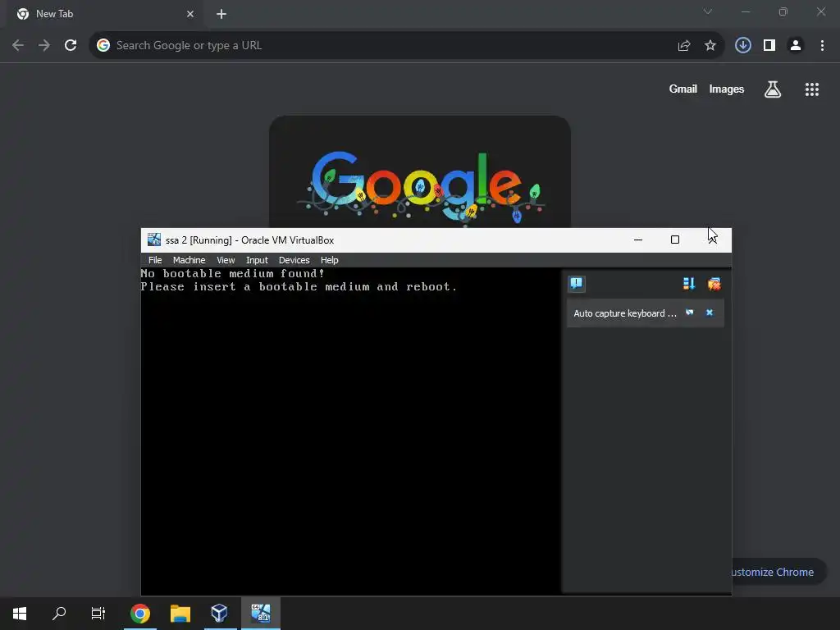
Task: Click Chrome's back arrow
Action: click(x=18, y=46)
